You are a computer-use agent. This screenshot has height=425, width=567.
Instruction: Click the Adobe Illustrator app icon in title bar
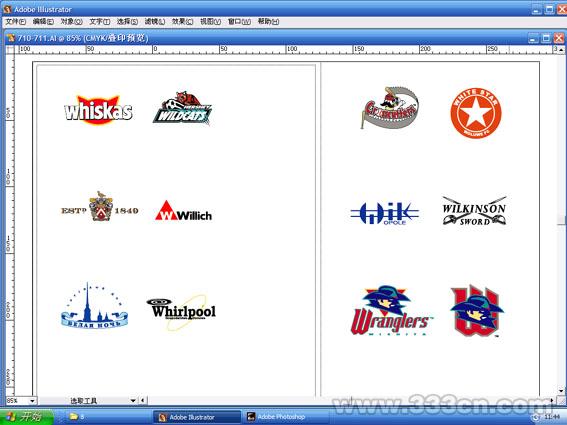coord(7,9)
